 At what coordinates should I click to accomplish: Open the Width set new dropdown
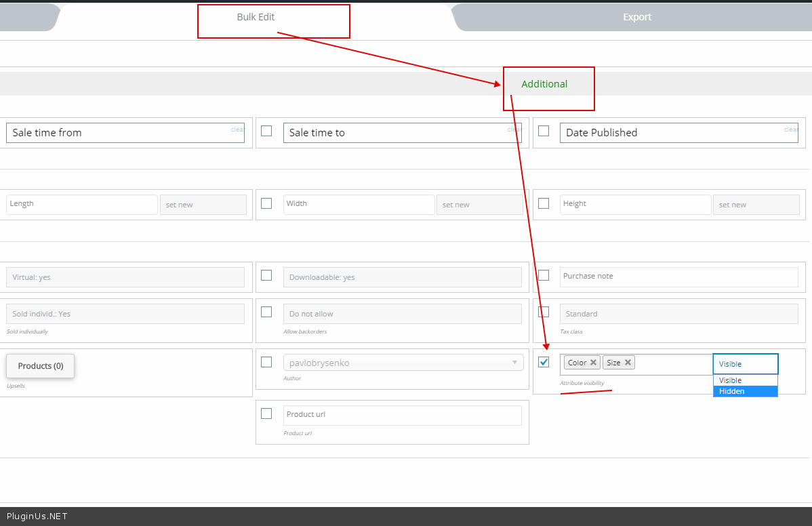click(x=479, y=205)
